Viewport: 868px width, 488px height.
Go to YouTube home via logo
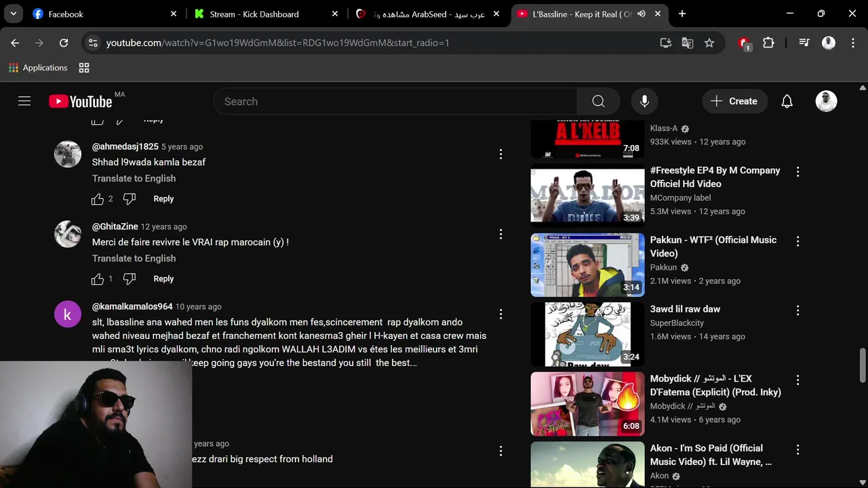[81, 101]
